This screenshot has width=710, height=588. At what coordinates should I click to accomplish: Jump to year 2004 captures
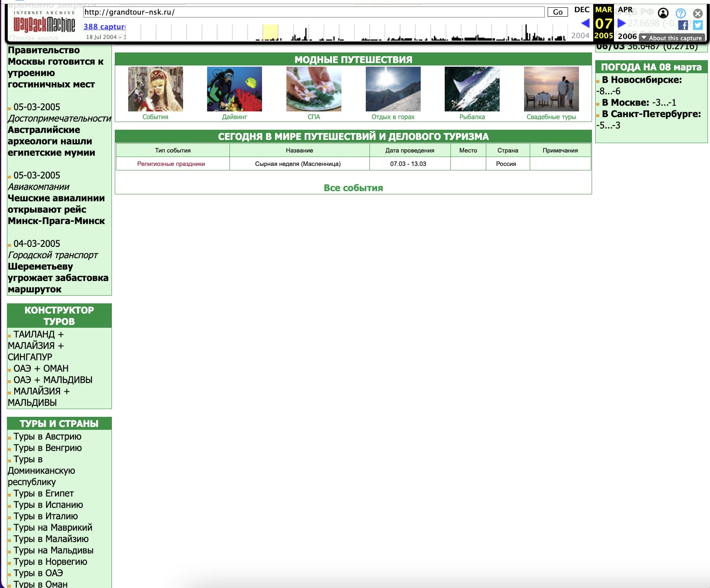pos(580,36)
